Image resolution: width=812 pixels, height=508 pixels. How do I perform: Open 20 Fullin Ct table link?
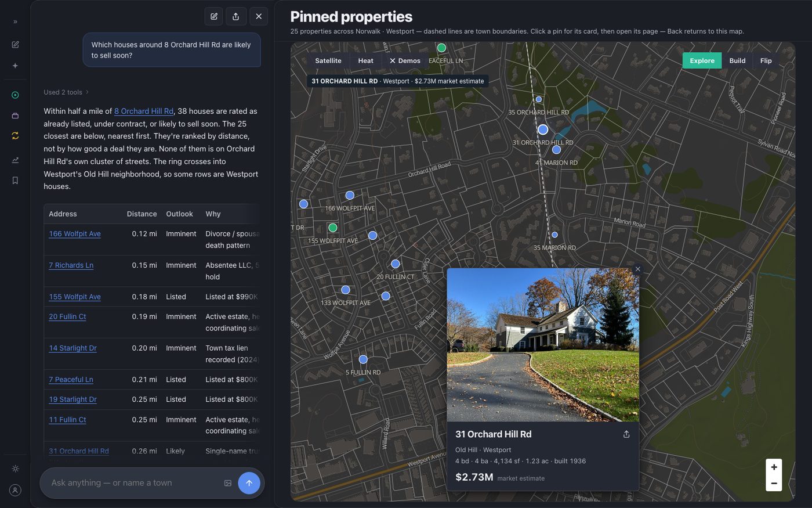[x=67, y=316]
